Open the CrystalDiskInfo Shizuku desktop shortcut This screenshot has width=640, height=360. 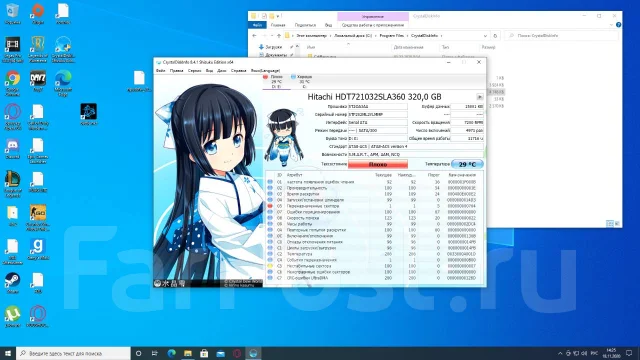click(63, 49)
